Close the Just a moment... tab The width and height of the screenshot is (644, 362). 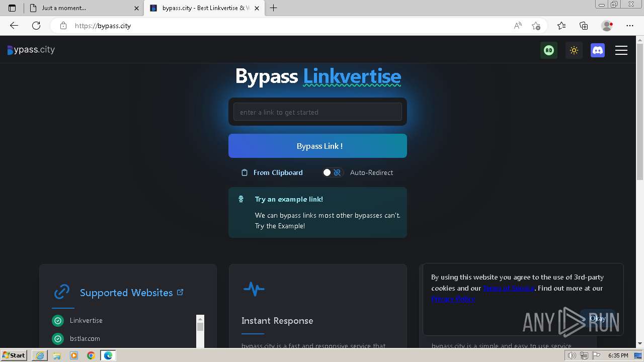pos(136,8)
